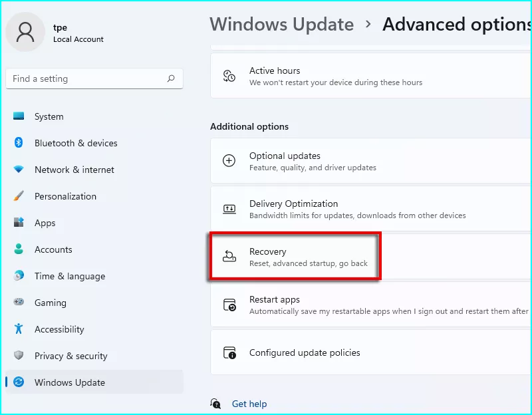Screen dimensions: 532x415
Task: Click the Advanced options page title
Action: (x=457, y=25)
